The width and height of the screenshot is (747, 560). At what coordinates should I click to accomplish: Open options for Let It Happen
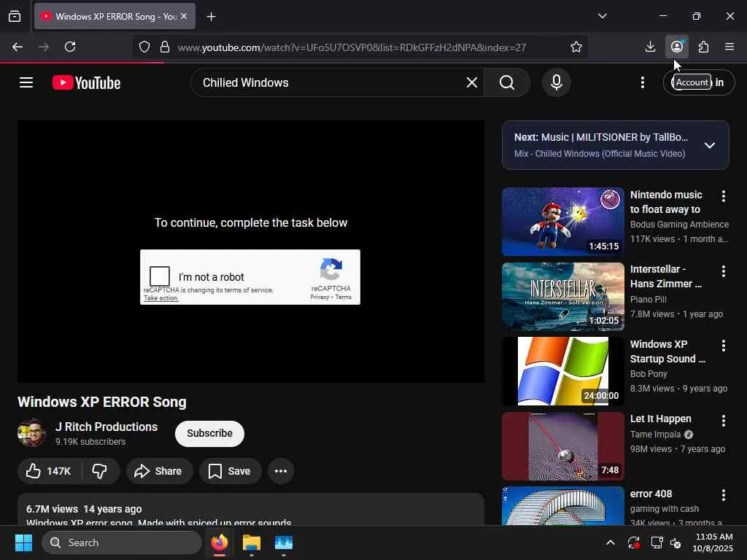(x=723, y=421)
